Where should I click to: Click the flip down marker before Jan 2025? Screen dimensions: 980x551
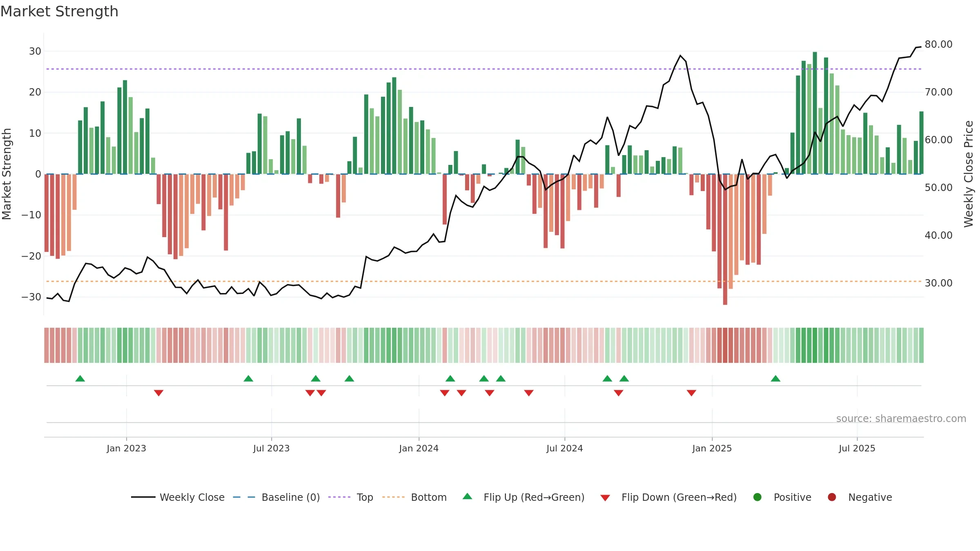[691, 393]
